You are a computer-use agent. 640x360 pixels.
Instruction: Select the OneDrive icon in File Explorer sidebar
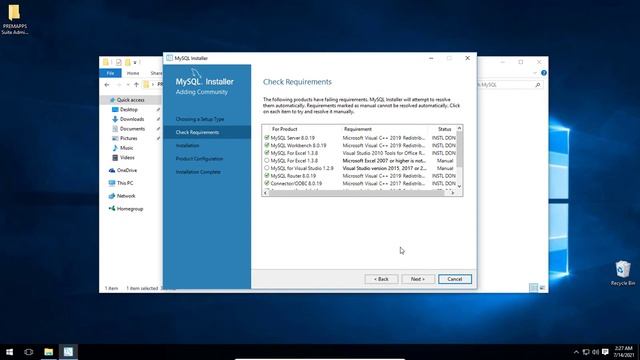[112, 170]
